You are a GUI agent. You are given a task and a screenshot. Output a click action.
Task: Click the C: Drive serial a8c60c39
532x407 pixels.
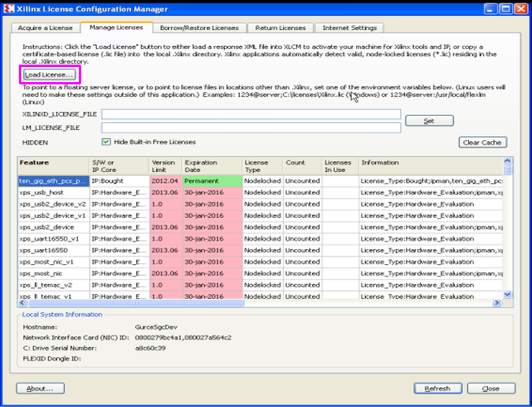point(151,349)
